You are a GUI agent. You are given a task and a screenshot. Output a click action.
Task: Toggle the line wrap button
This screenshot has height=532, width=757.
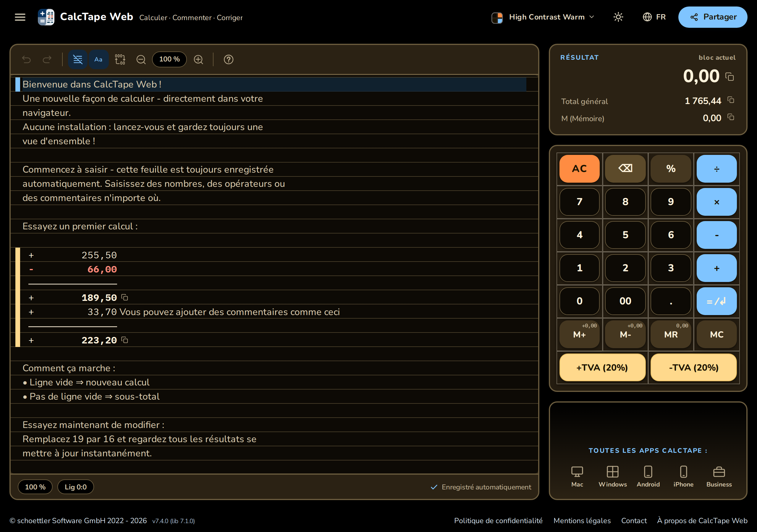pyautogui.click(x=78, y=59)
